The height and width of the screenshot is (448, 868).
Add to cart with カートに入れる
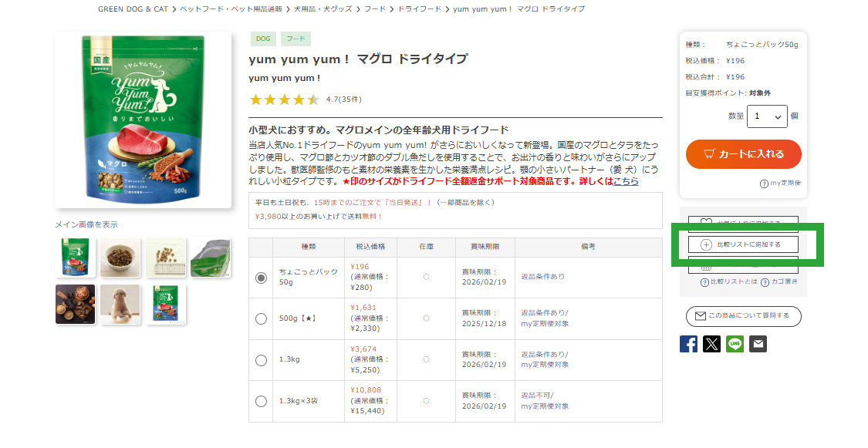tap(744, 153)
